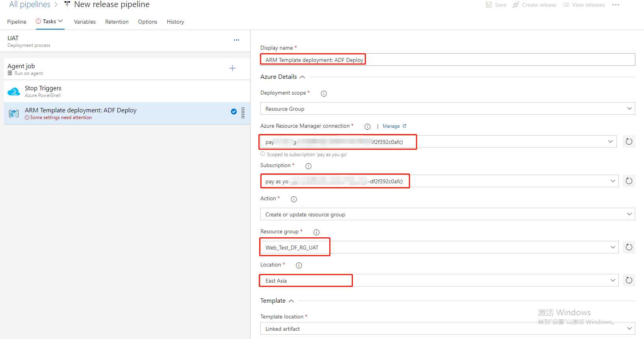Click the New release pipeline title

[x=112, y=4]
